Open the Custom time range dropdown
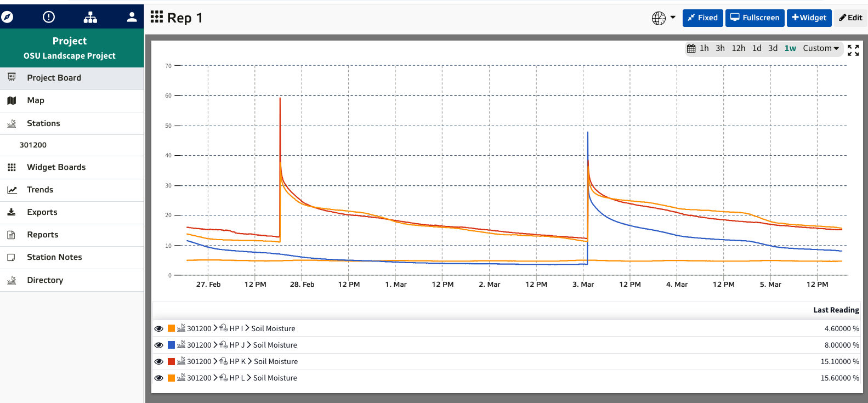The width and height of the screenshot is (868, 403). click(x=821, y=48)
